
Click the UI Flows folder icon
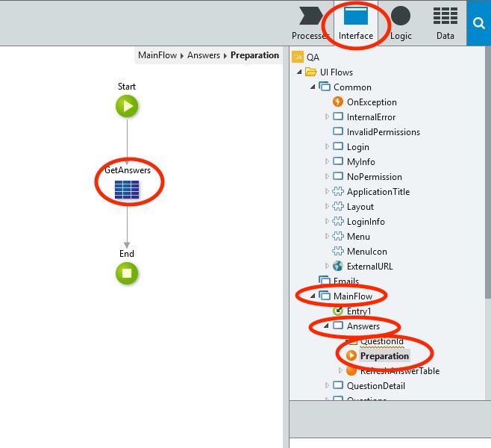click(x=310, y=72)
